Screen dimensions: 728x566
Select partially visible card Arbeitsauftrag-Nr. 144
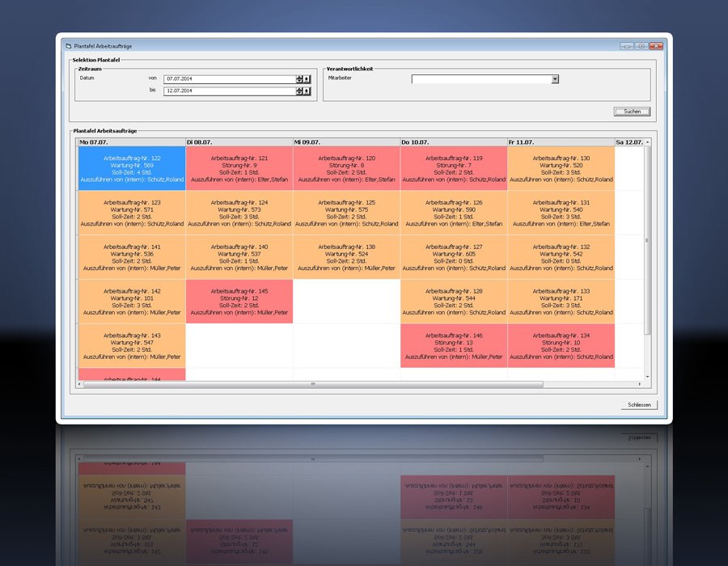pos(132,374)
